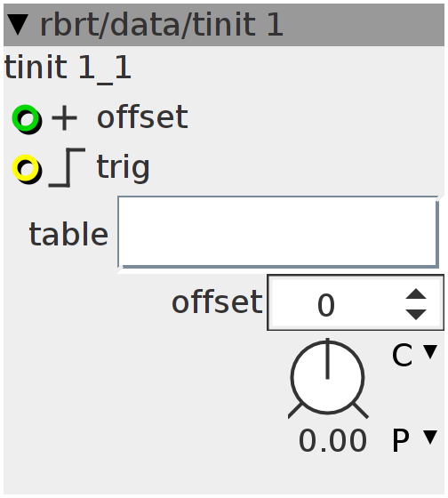This screenshot has width=448, height=498.
Task: Select the rbrt/data/tinit 1 title bar
Action: [224, 25]
